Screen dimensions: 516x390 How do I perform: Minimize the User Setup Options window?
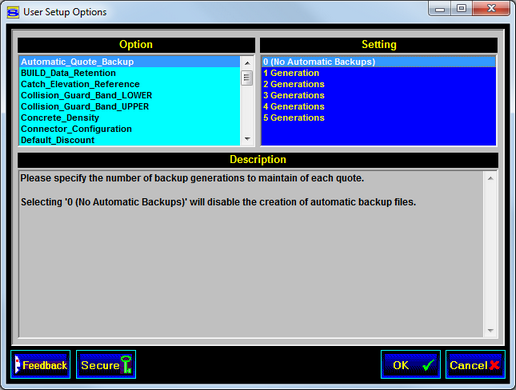point(439,8)
